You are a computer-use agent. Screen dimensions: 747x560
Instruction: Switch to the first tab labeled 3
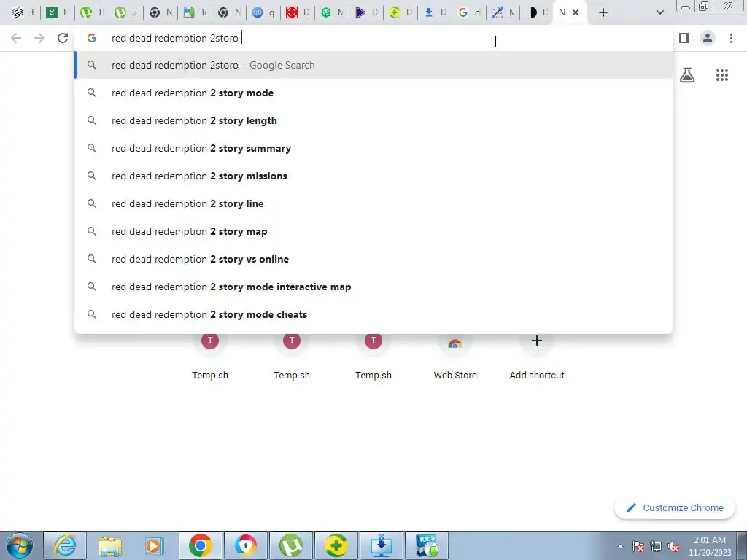(x=23, y=12)
